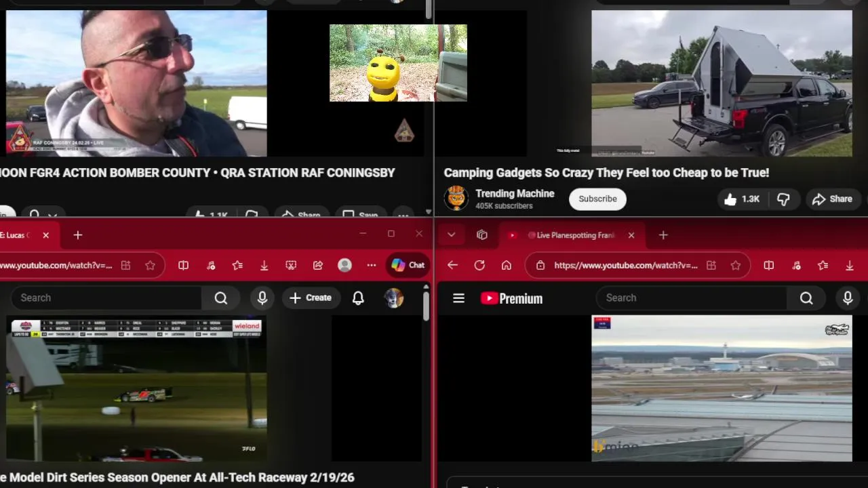Click media music icon in bottom-right toolbar

coord(796,266)
